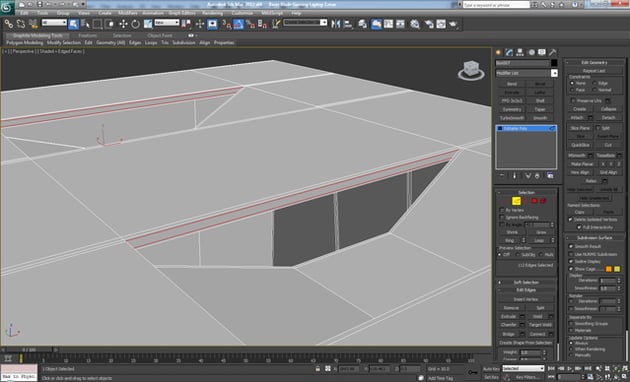This screenshot has height=382, width=630.
Task: Select the Rotate tool
Action: click(135, 24)
